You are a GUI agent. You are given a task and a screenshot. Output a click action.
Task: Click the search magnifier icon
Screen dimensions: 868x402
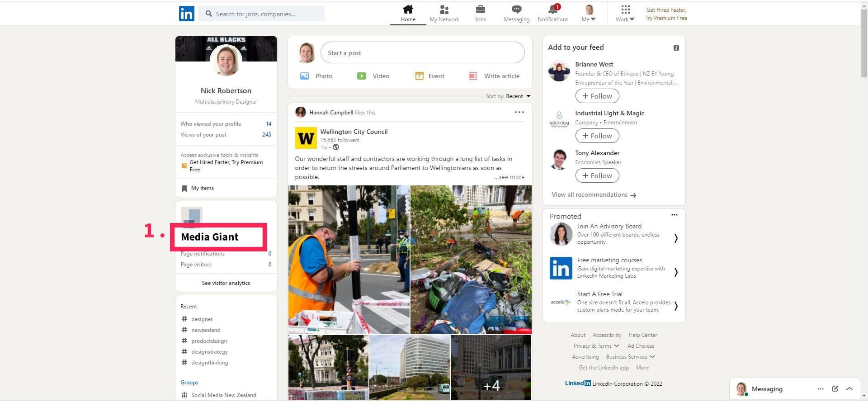tap(208, 14)
